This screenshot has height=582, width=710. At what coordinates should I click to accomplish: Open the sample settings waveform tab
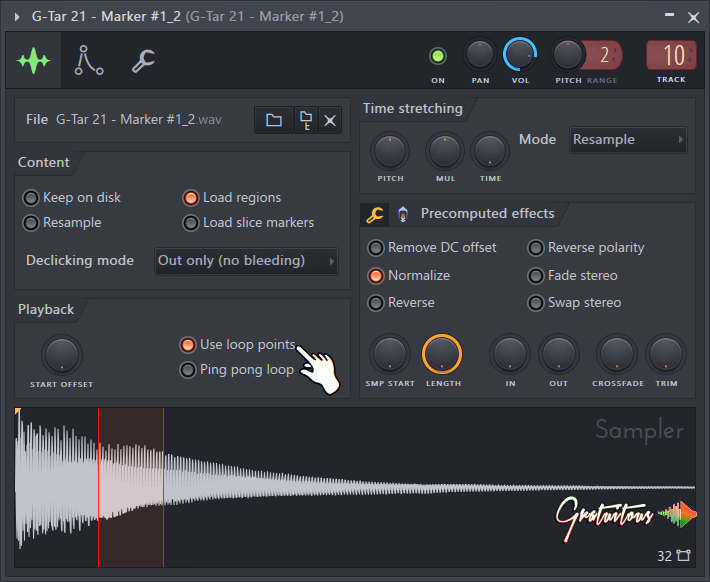34,60
